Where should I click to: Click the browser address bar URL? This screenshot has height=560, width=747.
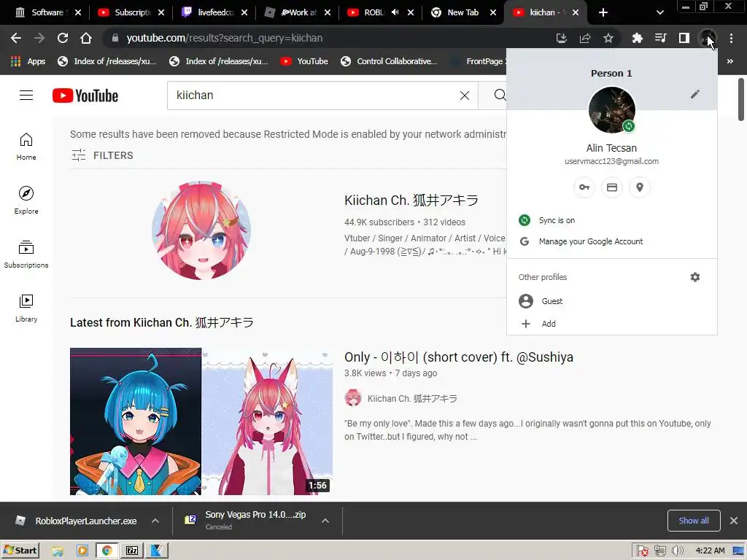point(225,38)
